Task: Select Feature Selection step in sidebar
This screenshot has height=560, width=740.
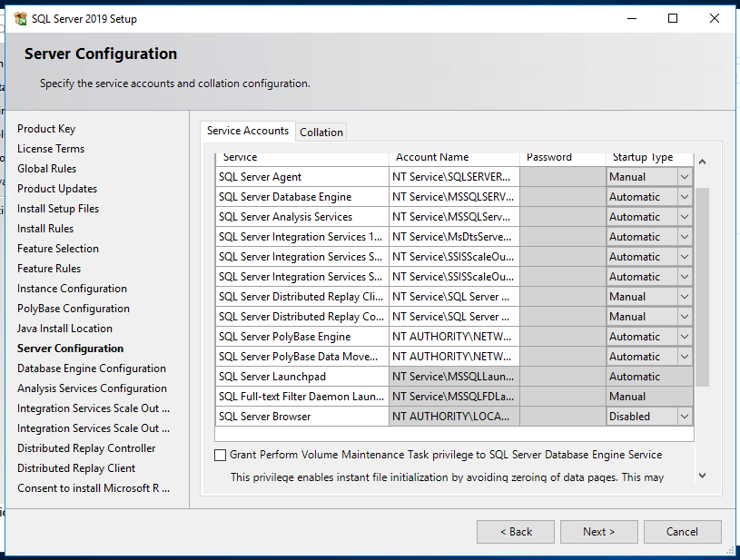Action: [58, 249]
